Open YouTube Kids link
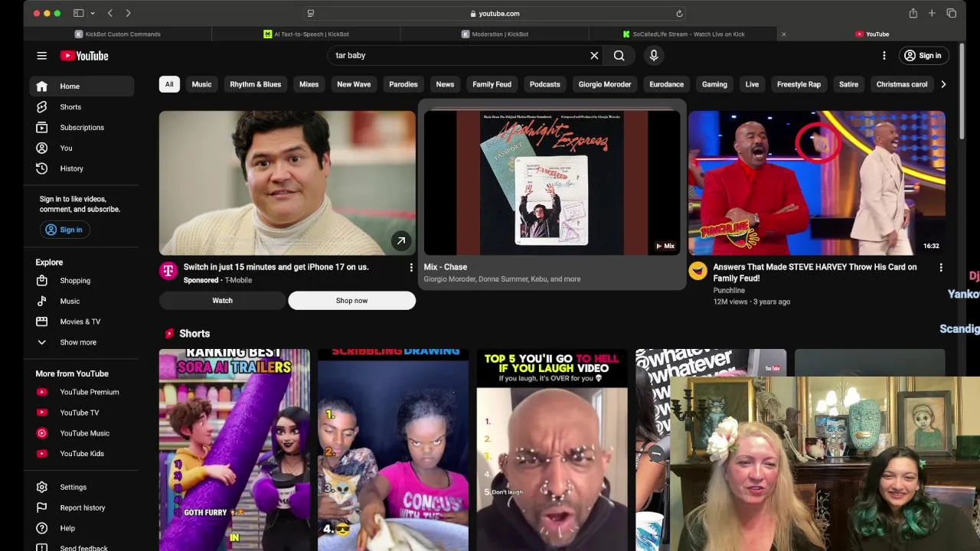The height and width of the screenshot is (551, 980). [83, 454]
